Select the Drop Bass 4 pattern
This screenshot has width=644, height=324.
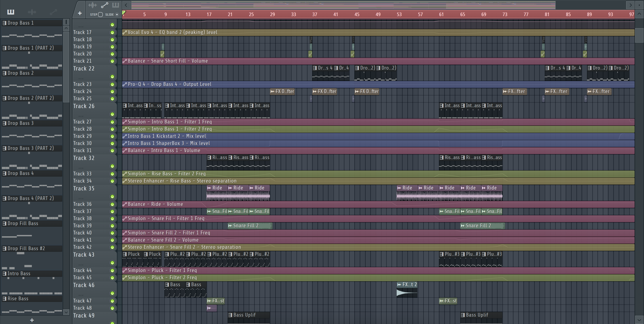click(32, 173)
